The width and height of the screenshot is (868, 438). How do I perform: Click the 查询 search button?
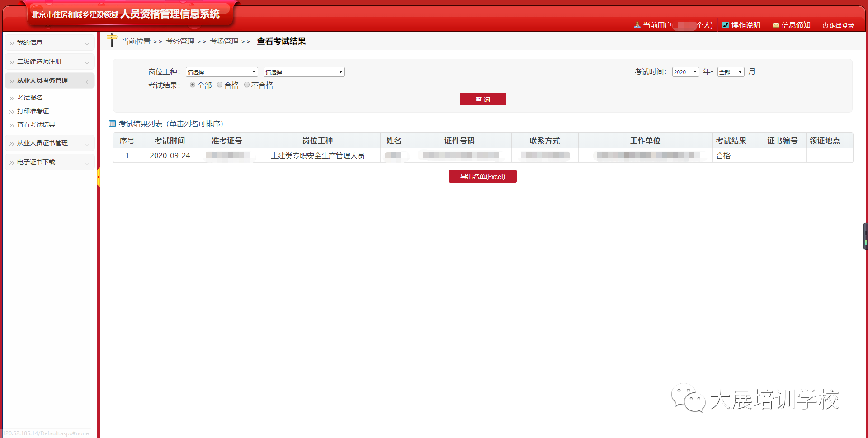click(x=483, y=99)
